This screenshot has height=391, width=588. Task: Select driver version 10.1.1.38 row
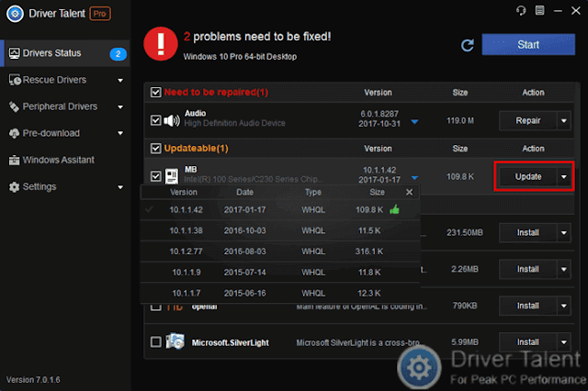(279, 230)
